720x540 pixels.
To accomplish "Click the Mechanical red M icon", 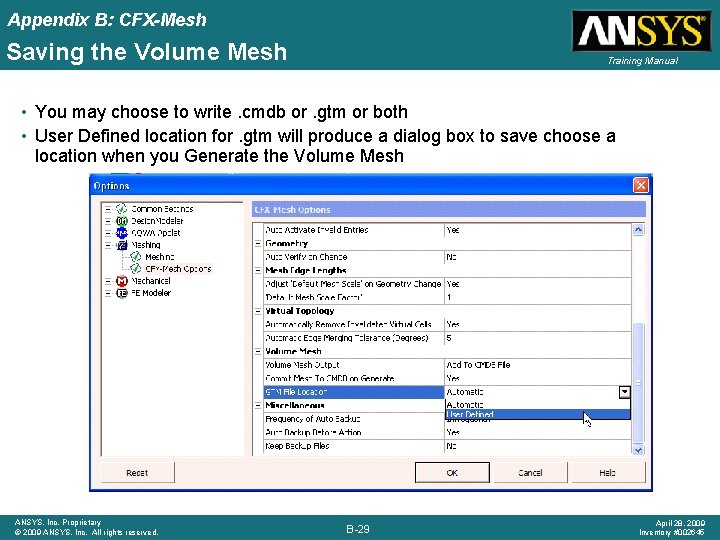I will (121, 281).
